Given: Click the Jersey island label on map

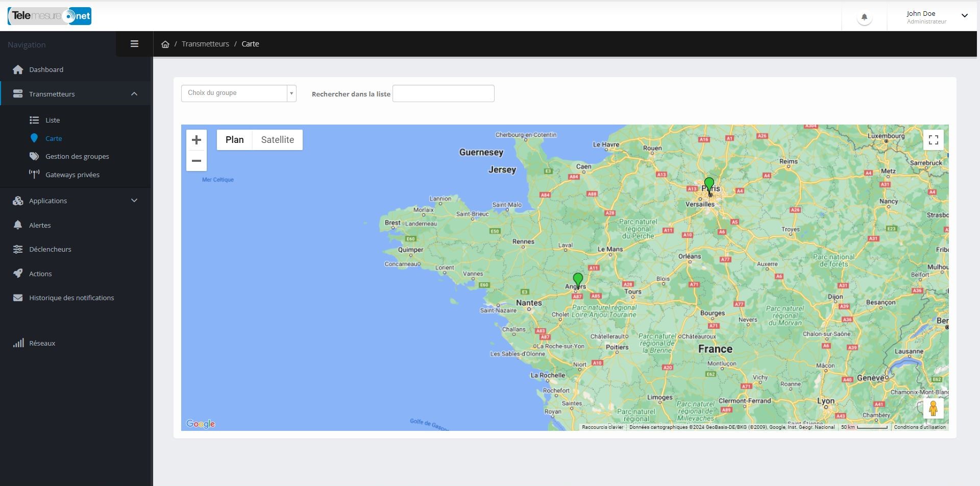Looking at the screenshot, I should pos(502,169).
